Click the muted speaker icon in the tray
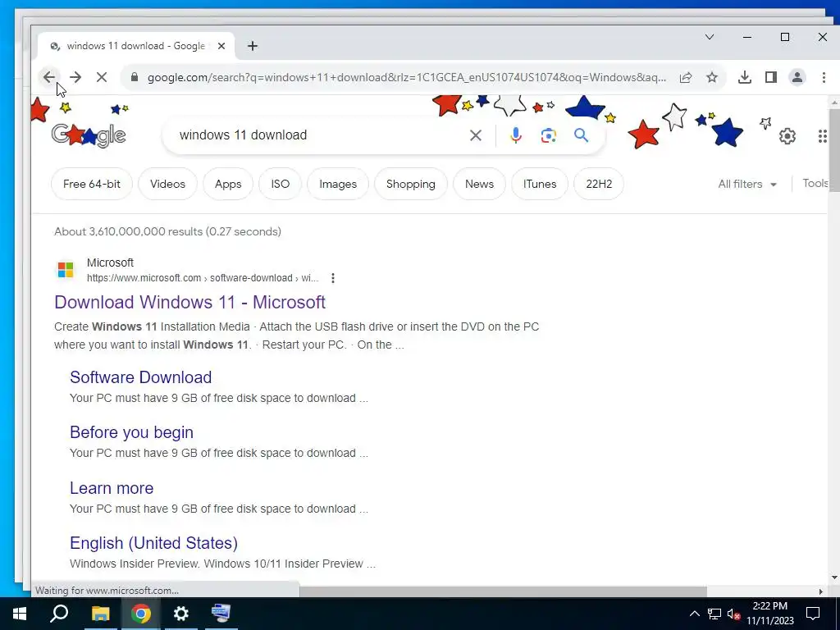Viewport: 840px width, 630px height. (x=733, y=614)
